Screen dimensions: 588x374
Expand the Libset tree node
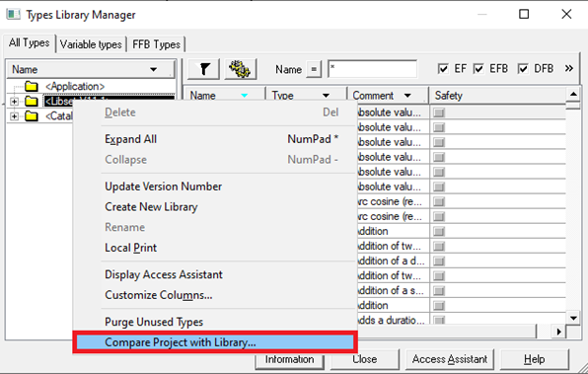point(14,102)
